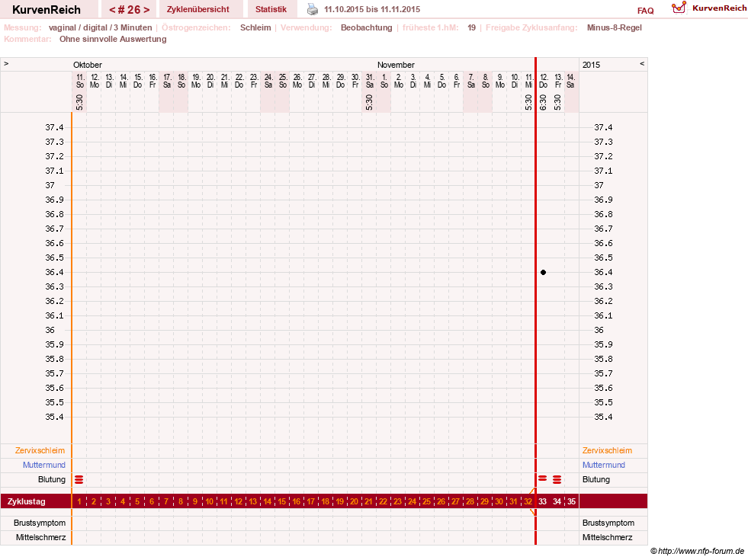
Task: Click the printer icon
Action: coord(313,9)
